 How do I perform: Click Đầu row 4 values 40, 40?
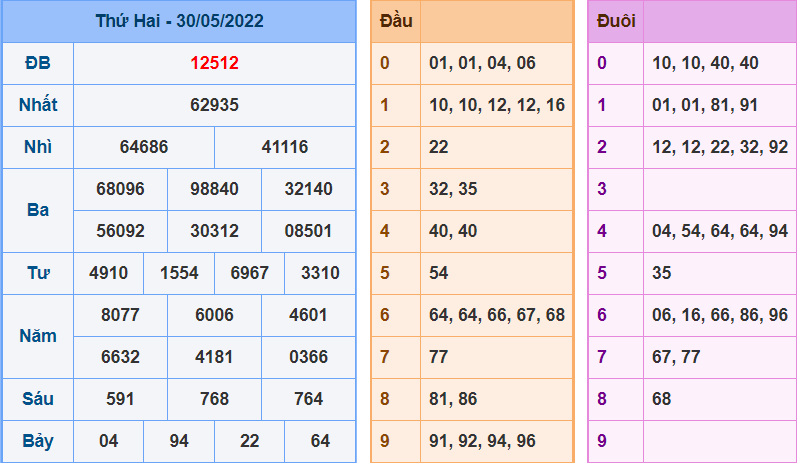coord(453,231)
